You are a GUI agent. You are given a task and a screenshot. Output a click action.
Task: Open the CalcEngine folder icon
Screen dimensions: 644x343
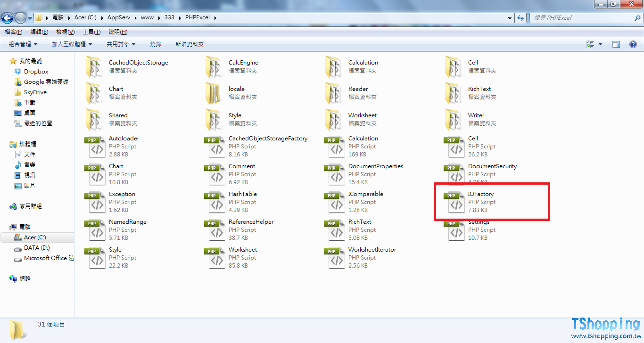pos(214,67)
